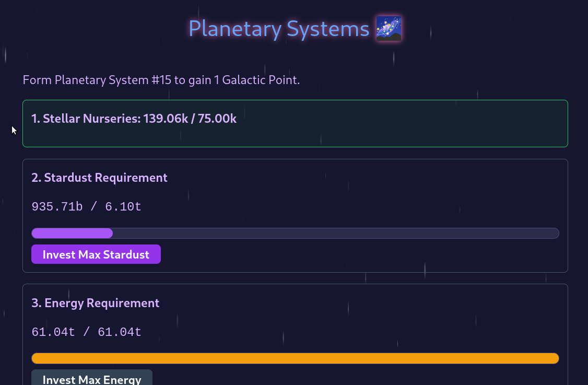Screen dimensions: 588x385
Task: Click the orange energy progress bar
Action: 295,358
